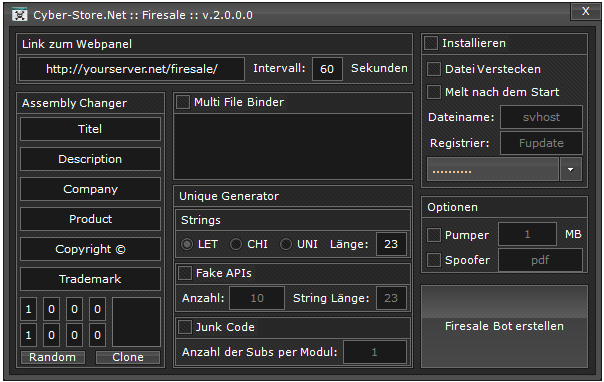
Task: Enable the Installieren checkbox
Action: [x=431, y=43]
